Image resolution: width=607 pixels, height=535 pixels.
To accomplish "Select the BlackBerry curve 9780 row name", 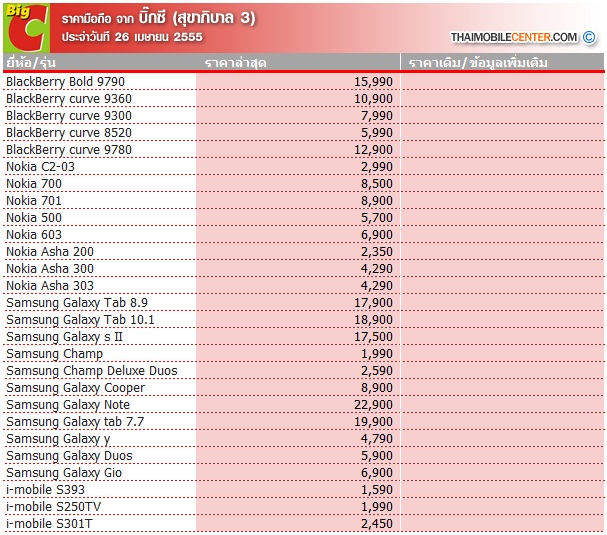I will (x=69, y=150).
